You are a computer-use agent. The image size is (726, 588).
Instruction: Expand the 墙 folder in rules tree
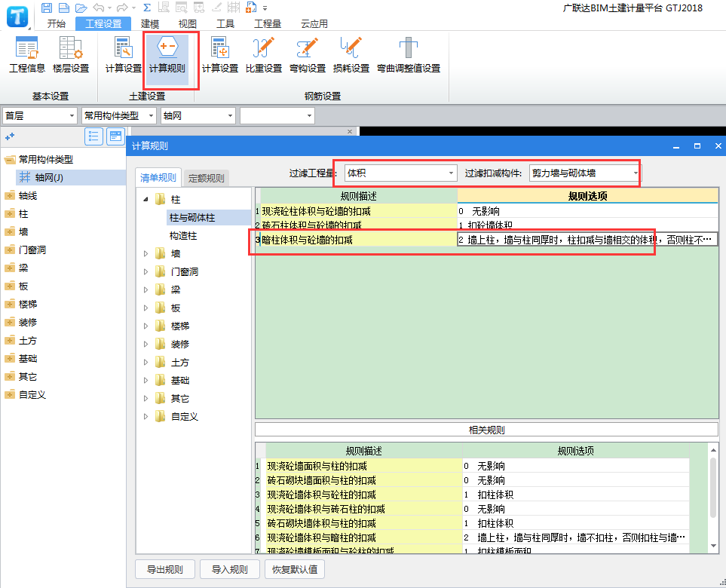tap(146, 254)
